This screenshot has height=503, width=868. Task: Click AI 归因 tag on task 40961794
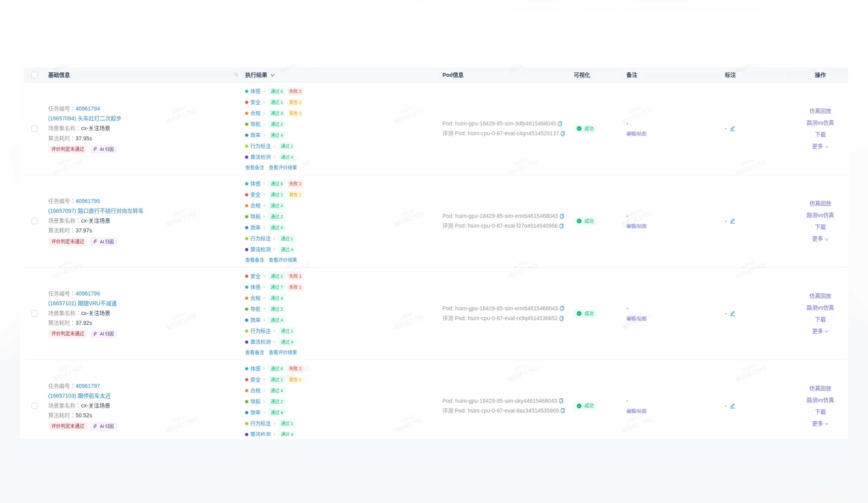point(103,149)
